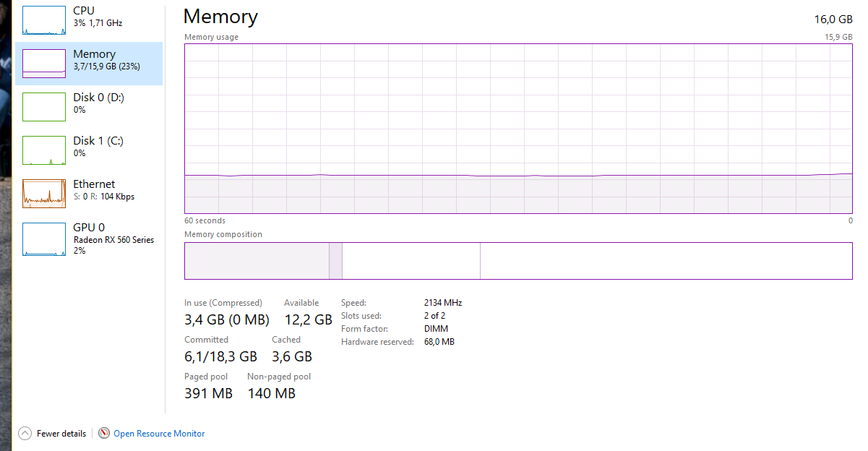Viewport: 868px width, 451px height.
Task: Collapse view with the Fewer details chevron
Action: point(25,434)
